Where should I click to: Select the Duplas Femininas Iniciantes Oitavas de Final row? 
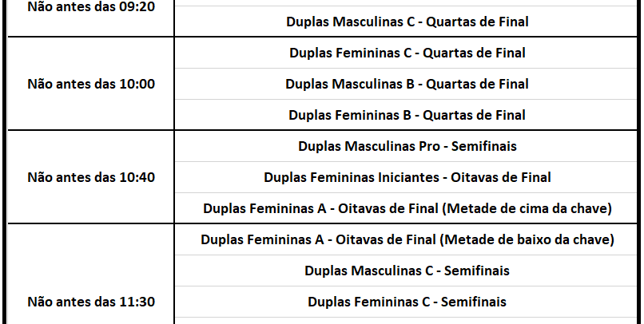(407, 177)
